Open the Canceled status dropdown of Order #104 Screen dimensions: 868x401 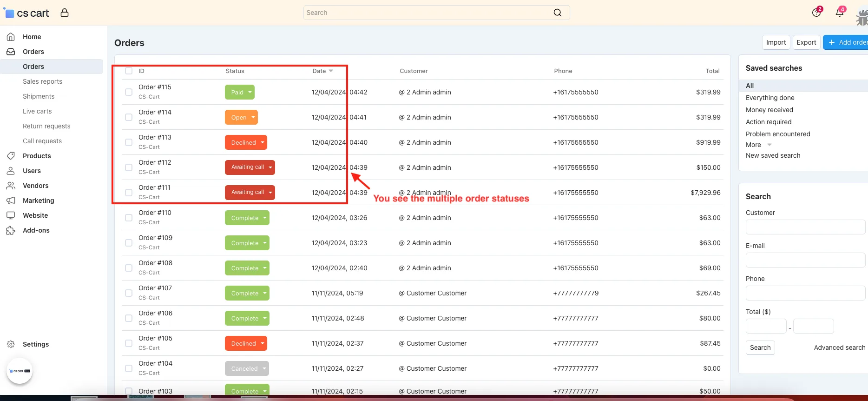[247, 368]
